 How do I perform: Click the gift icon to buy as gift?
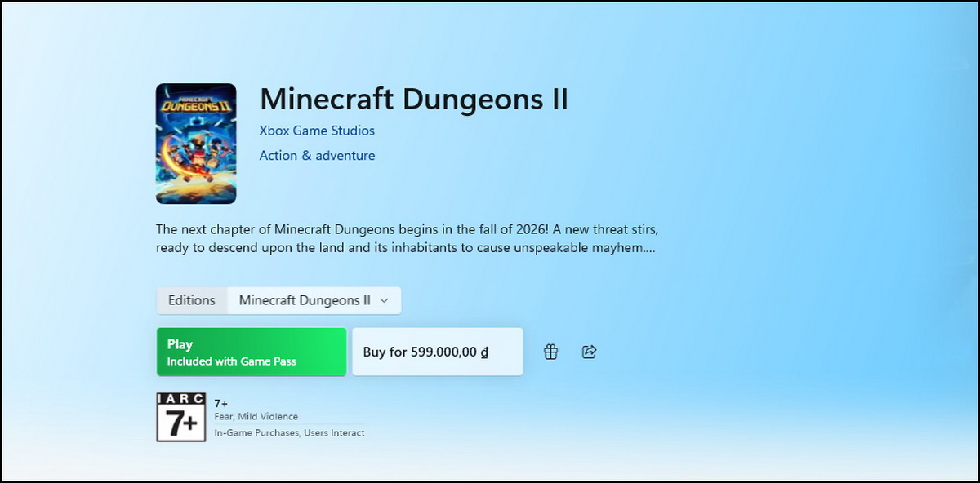tap(550, 352)
